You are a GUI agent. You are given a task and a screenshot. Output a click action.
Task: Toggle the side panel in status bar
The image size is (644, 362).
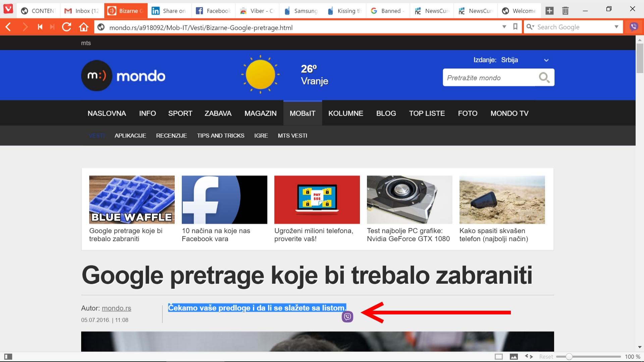pyautogui.click(x=8, y=357)
